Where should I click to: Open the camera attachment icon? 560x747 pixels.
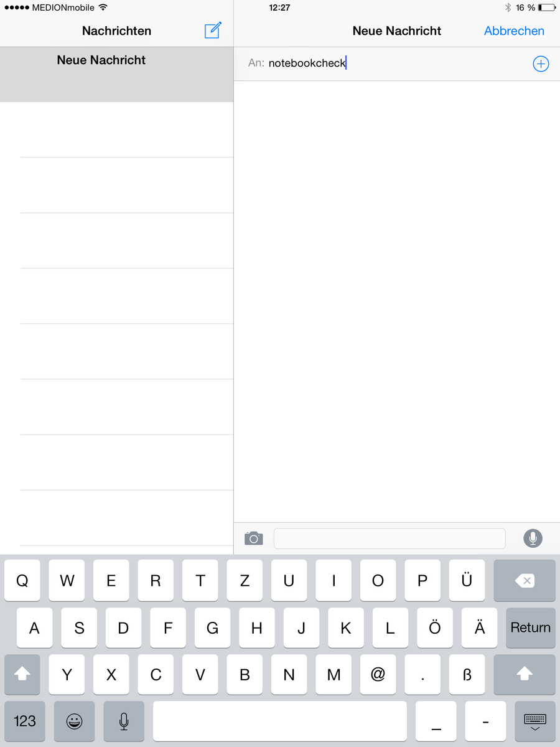(253, 538)
